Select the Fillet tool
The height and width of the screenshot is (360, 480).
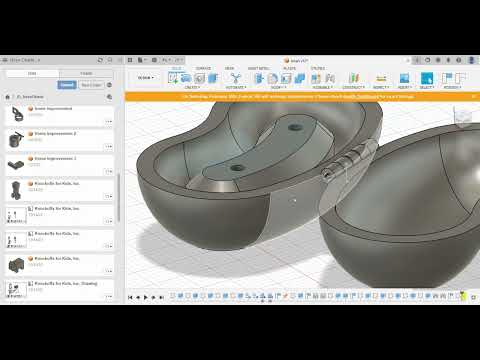pyautogui.click(x=273, y=78)
